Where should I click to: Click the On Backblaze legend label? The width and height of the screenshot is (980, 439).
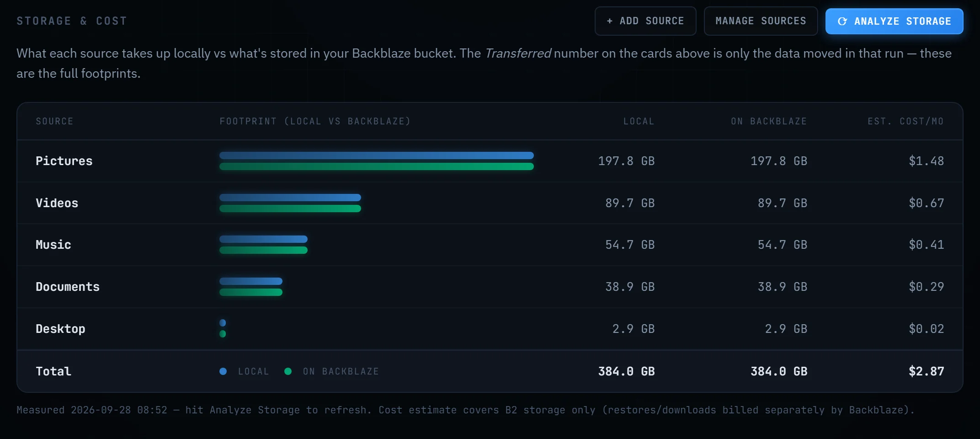point(341,371)
